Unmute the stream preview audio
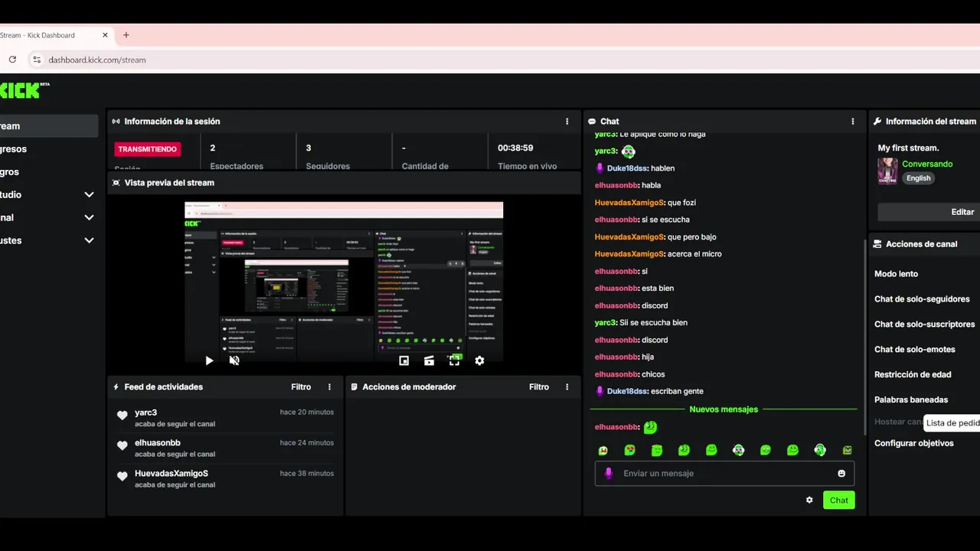This screenshot has width=980, height=551. pos(234,360)
